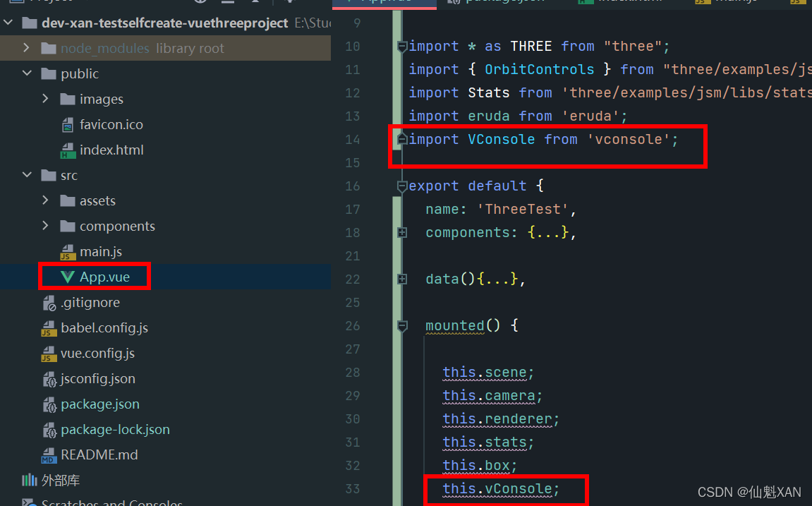Click the .gitignore file icon
Viewport: 812px width, 506px height.
point(49,303)
